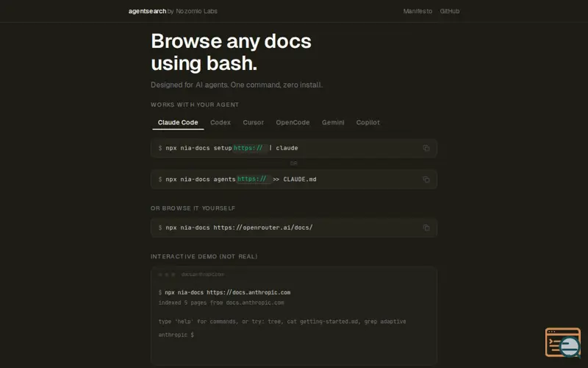Switch to the Cursor tab
588x368 pixels.
253,122
